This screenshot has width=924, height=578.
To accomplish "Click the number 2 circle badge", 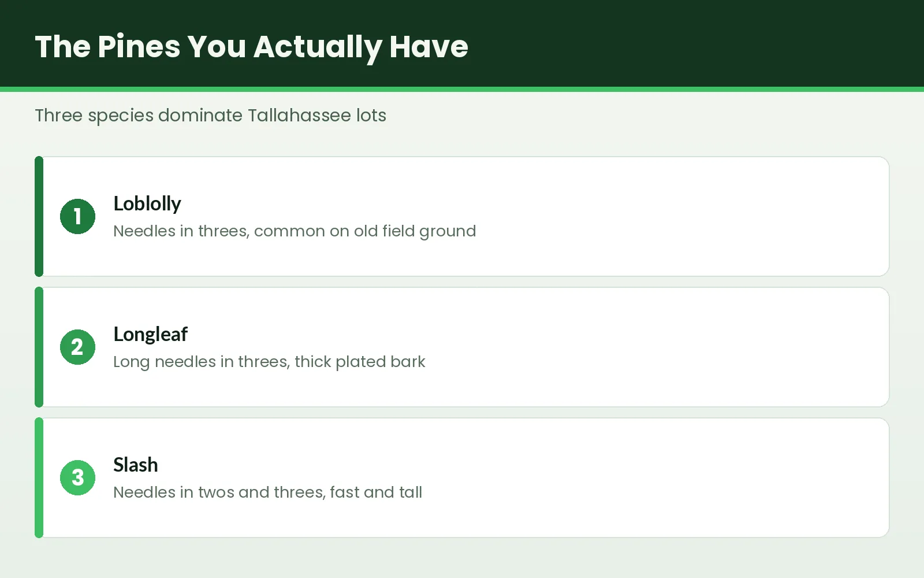I will [77, 347].
